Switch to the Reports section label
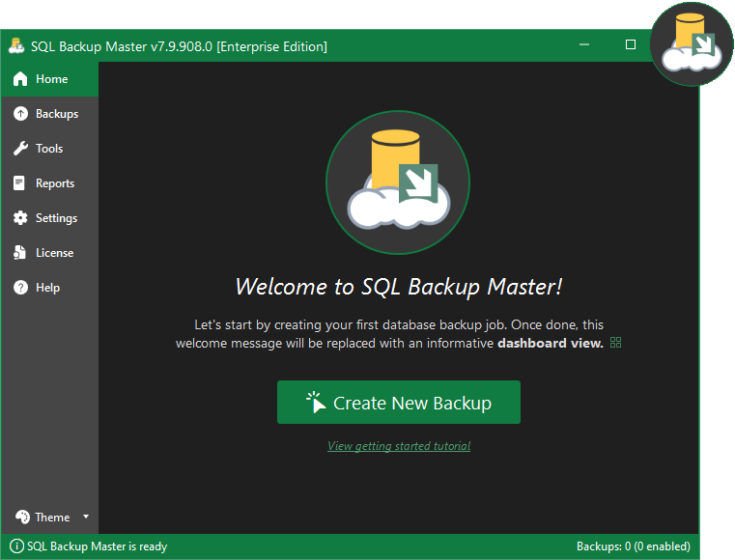The image size is (735, 560). click(55, 183)
